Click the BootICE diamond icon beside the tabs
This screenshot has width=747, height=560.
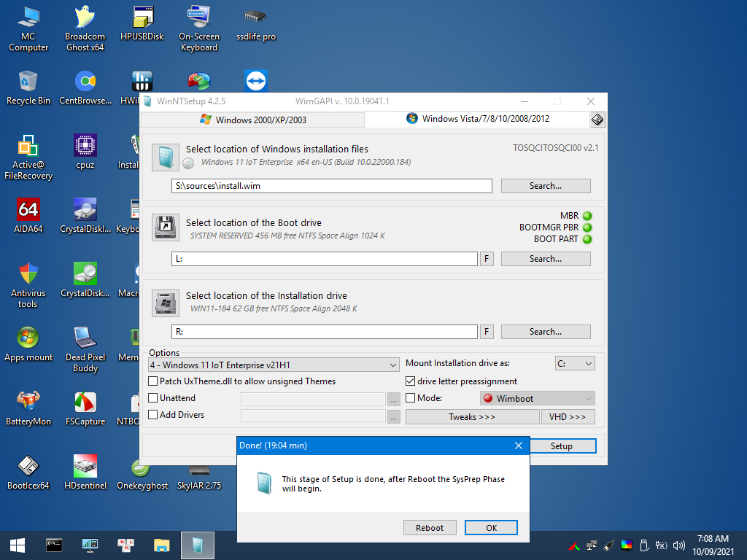tap(597, 120)
